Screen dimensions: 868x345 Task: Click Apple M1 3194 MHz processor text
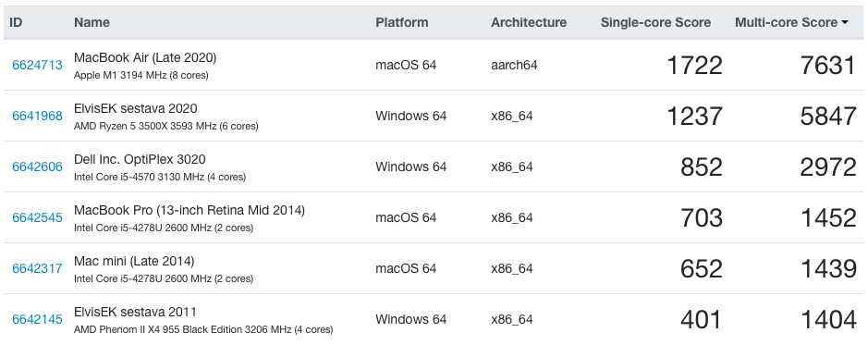141,75
